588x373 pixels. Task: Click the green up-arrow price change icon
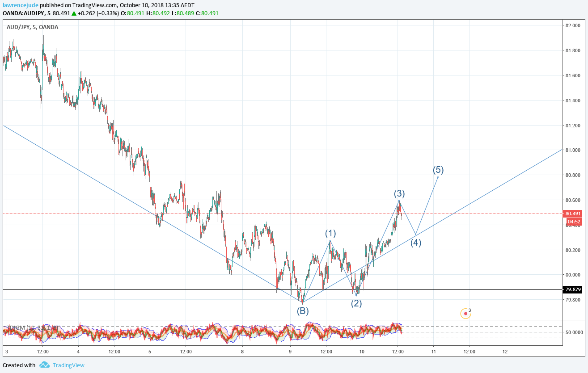(x=74, y=13)
